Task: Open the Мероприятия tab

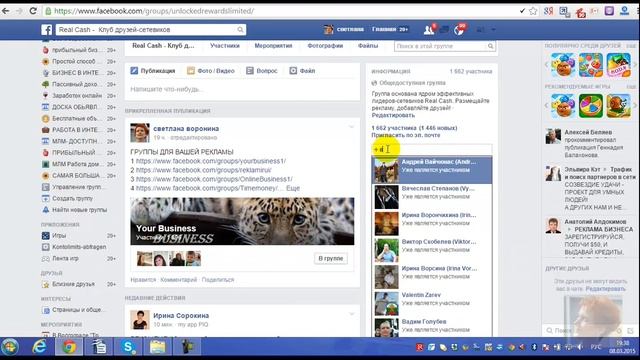Action: 273,46
